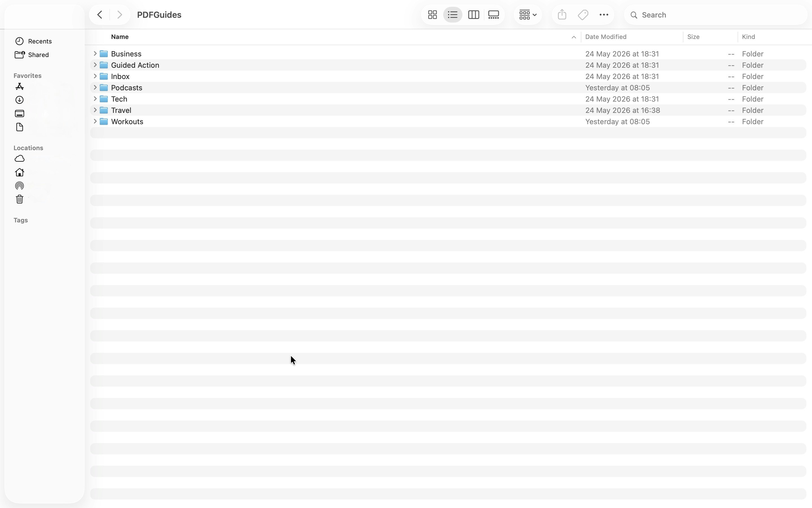Expand the Guided Action folder arrow
This screenshot has width=812, height=508.
[95, 65]
